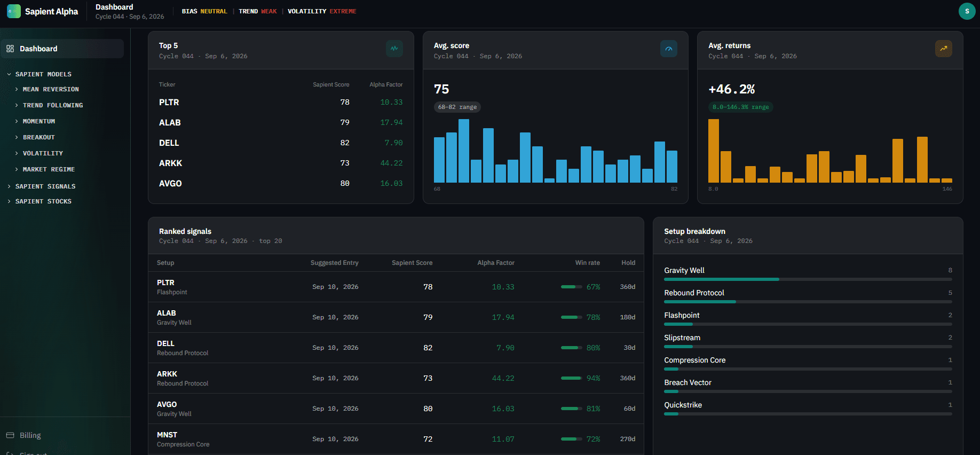Open the PLTR Flashpoint ranked signal row
The image size is (980, 455).
(396, 287)
